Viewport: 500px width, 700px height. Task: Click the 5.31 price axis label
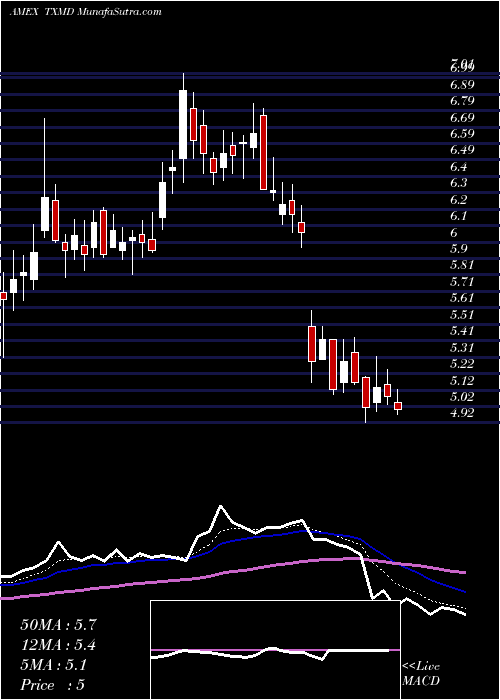click(x=462, y=347)
